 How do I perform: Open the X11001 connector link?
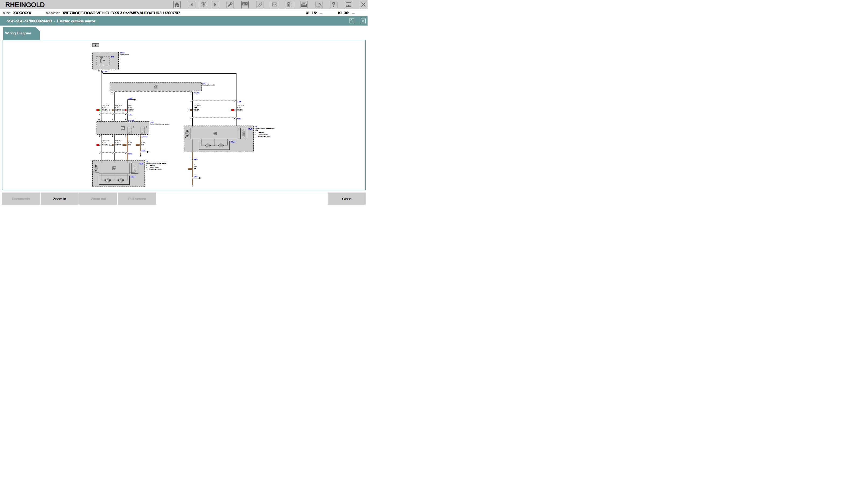tap(105, 72)
